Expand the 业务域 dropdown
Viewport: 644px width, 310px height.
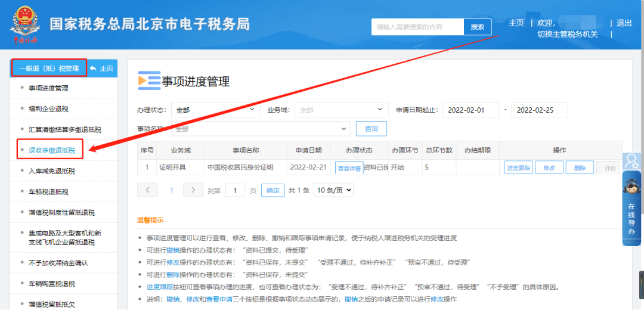(x=342, y=110)
